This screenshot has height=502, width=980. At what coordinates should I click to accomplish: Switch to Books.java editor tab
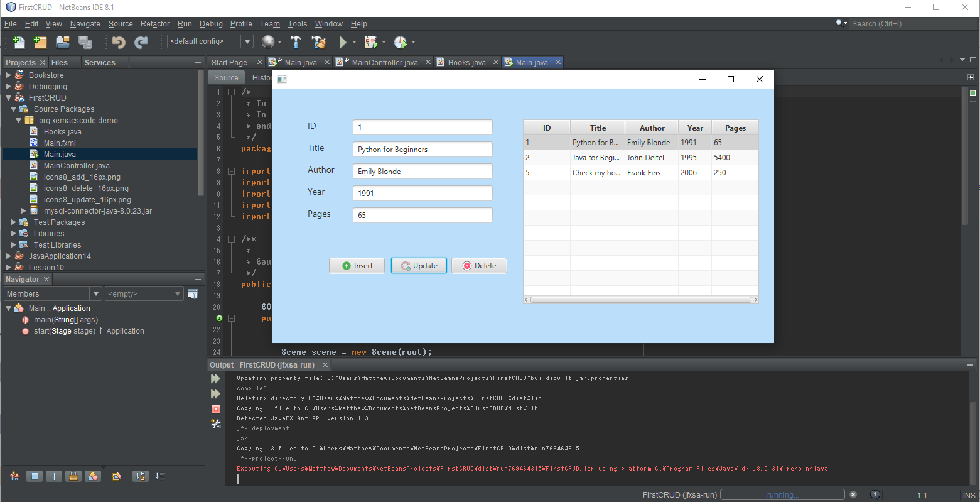(467, 62)
